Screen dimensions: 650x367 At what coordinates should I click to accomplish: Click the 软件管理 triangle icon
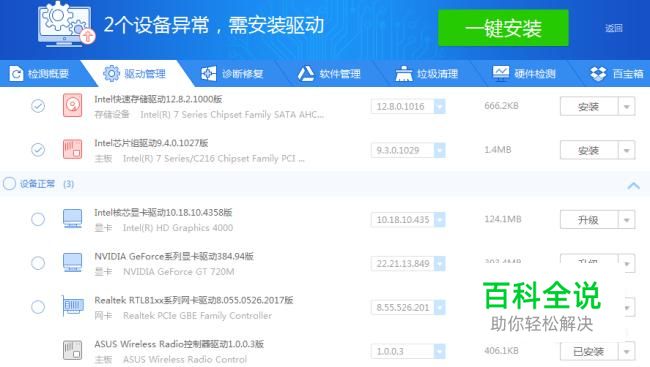coord(306,74)
